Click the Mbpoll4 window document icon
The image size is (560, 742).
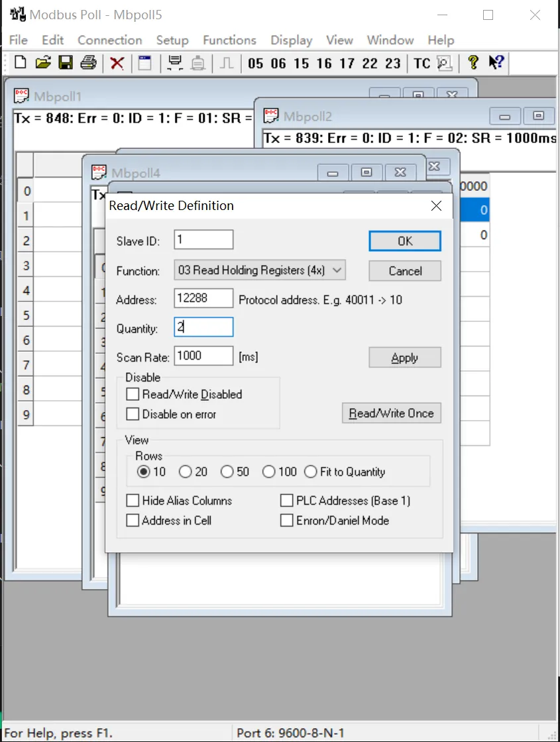[x=99, y=172]
